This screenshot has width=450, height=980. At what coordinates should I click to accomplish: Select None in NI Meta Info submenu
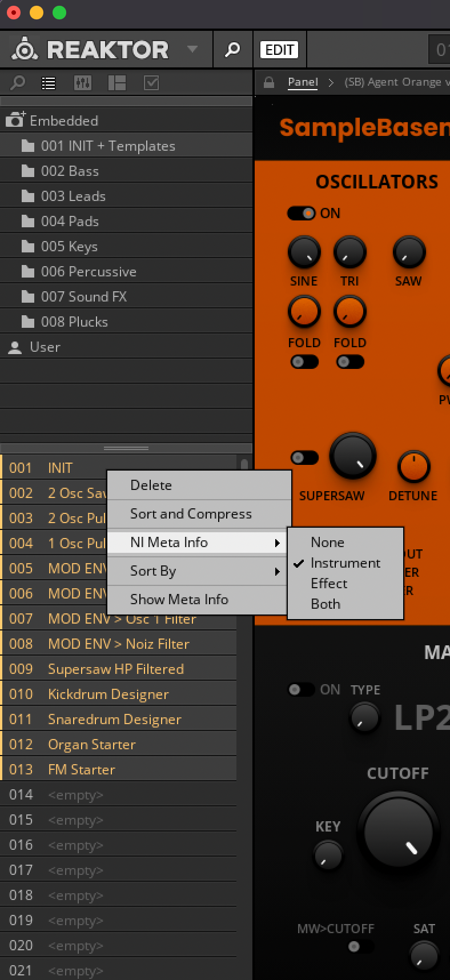tap(345, 542)
